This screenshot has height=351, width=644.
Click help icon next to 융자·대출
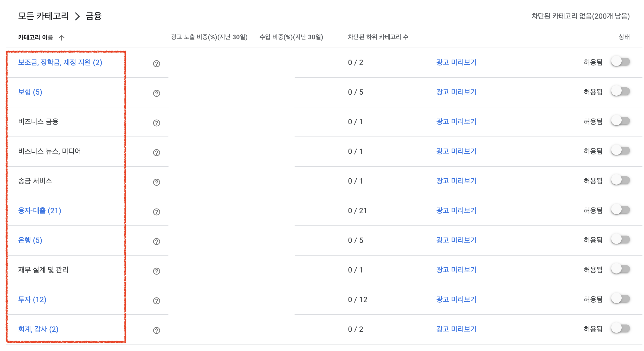156,212
